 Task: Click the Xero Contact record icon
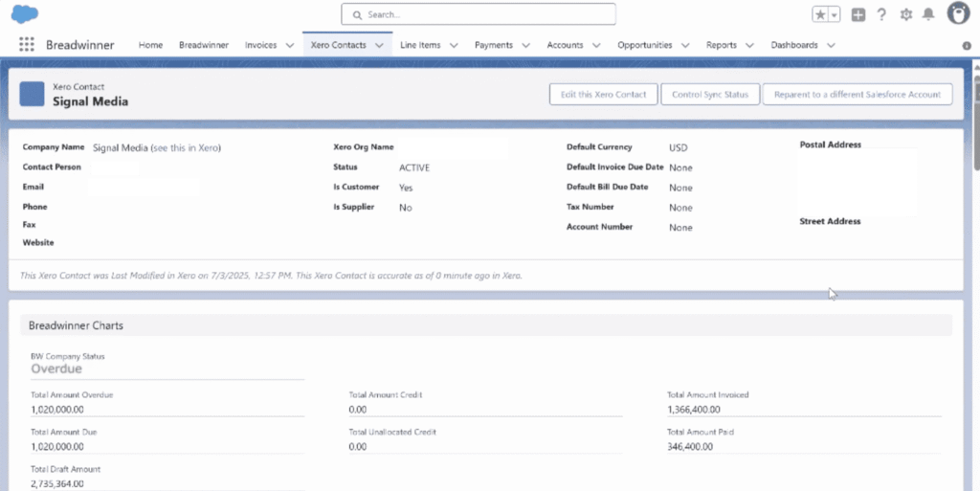tap(32, 95)
